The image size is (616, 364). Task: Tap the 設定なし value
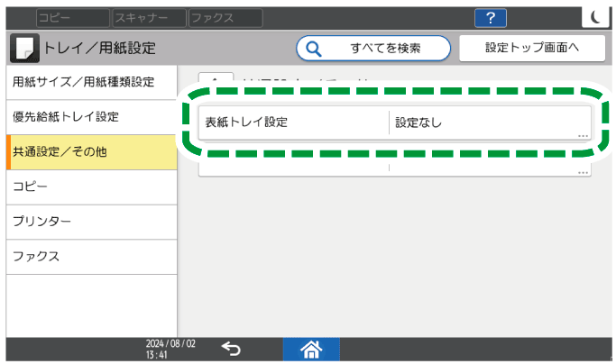pos(418,123)
